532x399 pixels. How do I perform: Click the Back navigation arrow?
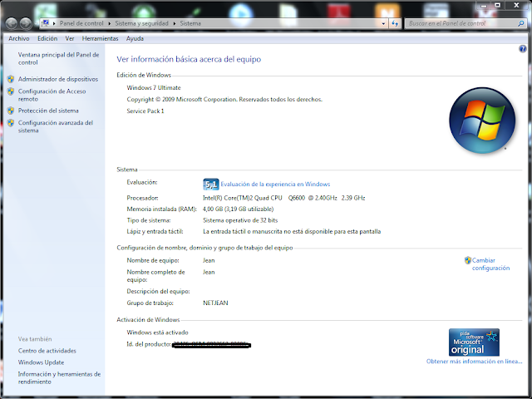(x=11, y=23)
